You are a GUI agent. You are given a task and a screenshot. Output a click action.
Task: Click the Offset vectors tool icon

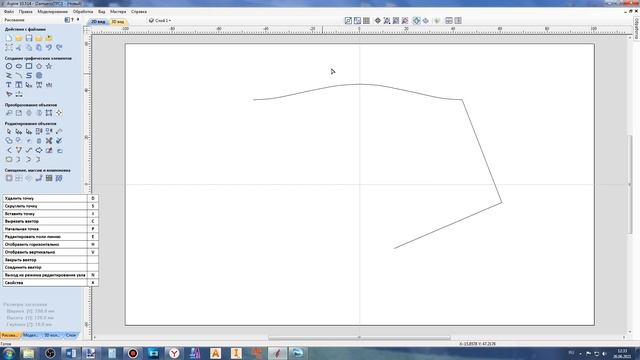(9, 178)
